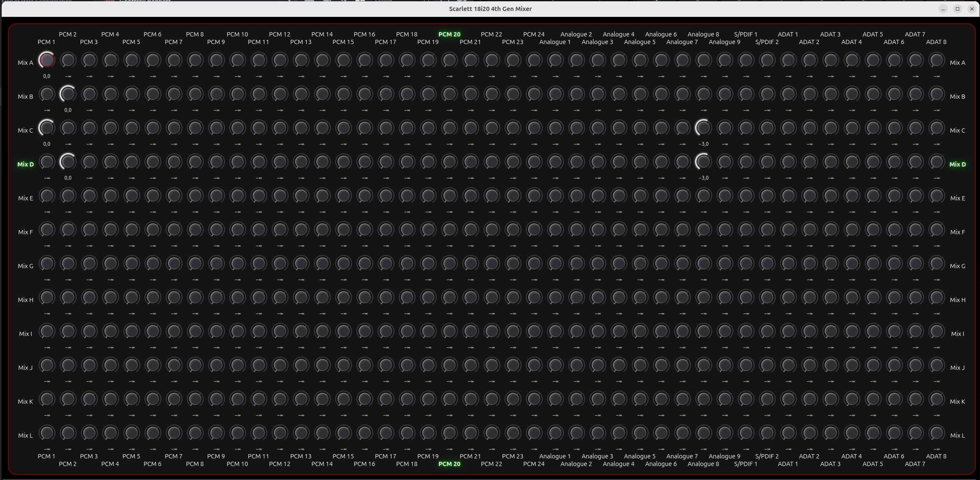
Task: Click the -3,0 value under Mix D Analogue 8 knob
Action: point(703,178)
